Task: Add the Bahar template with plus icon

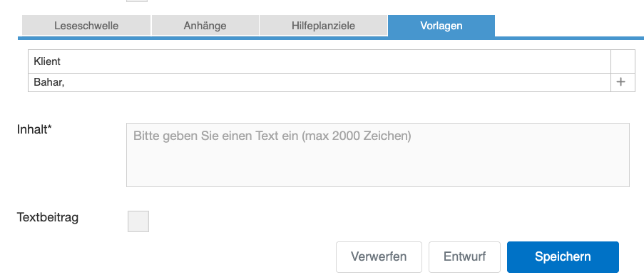Action: pyautogui.click(x=620, y=82)
